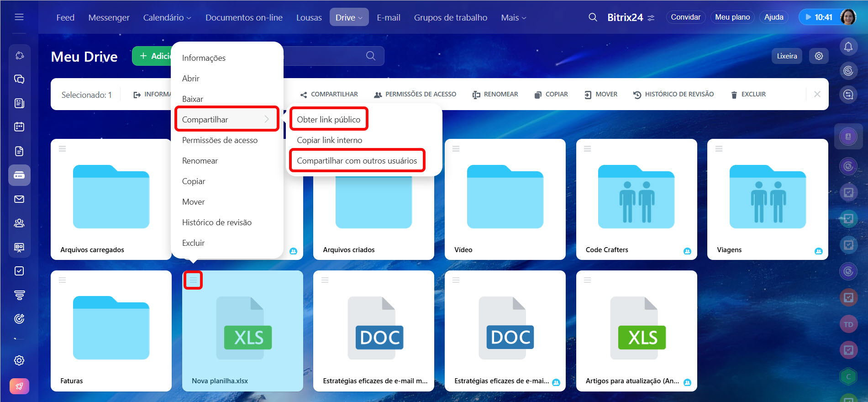Image resolution: width=868 pixels, height=402 pixels.
Task: Open the mail envelope icon in sidebar
Action: pyautogui.click(x=19, y=199)
